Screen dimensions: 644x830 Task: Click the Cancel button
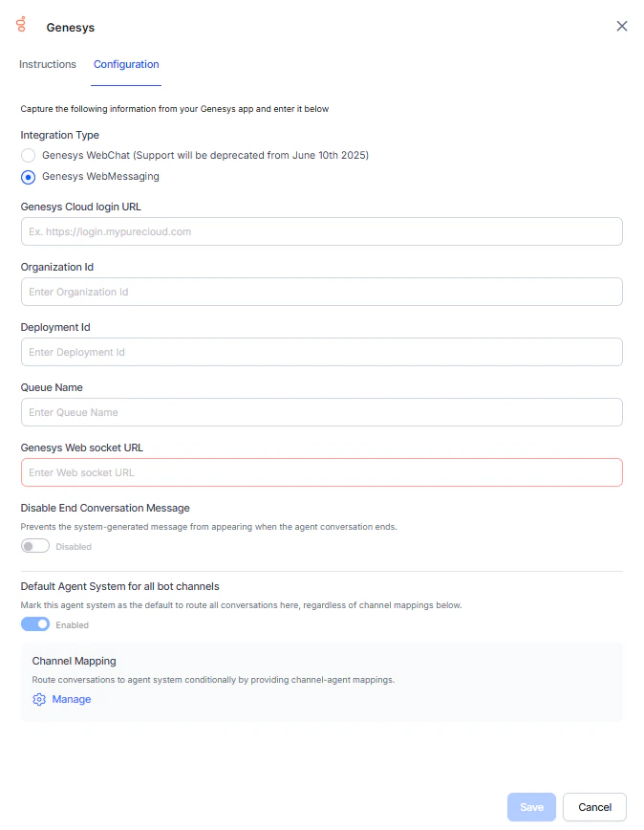[x=594, y=806]
